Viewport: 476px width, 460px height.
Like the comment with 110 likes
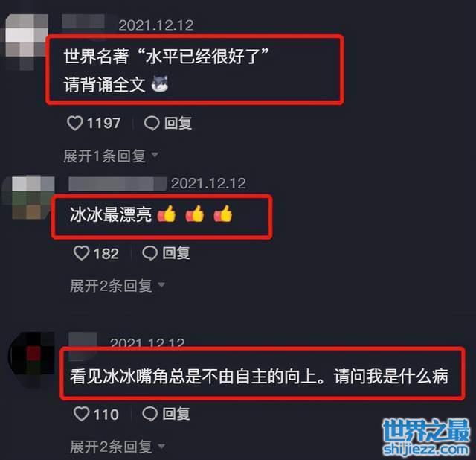[81, 414]
